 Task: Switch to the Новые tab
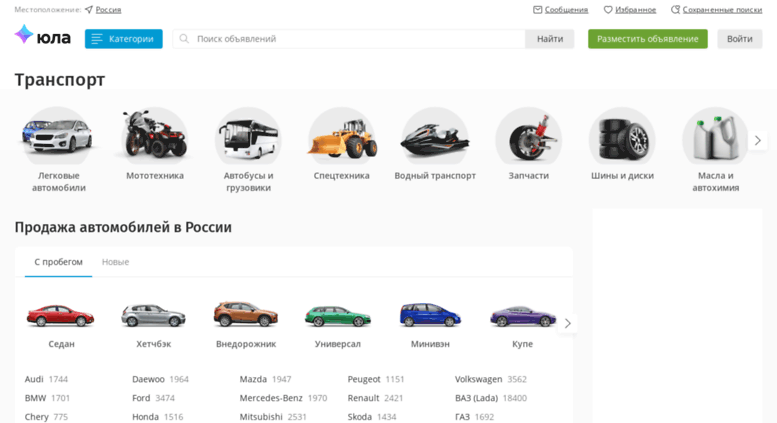coord(115,262)
